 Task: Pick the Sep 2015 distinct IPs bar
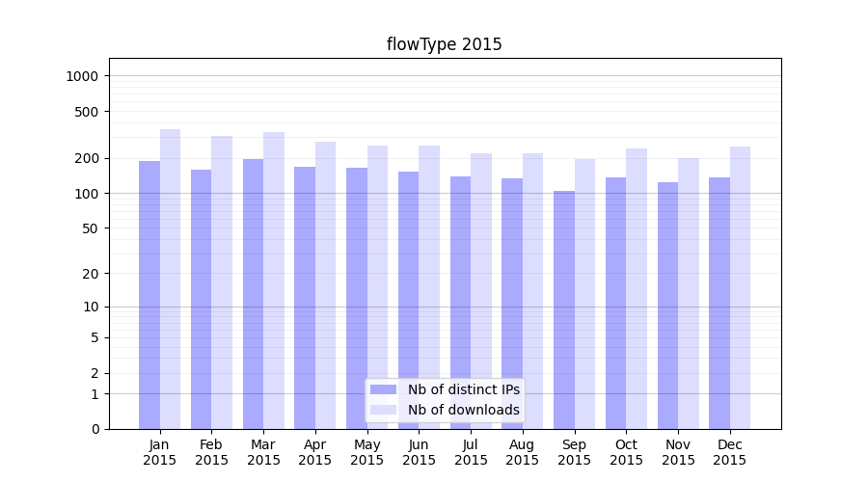(x=564, y=309)
